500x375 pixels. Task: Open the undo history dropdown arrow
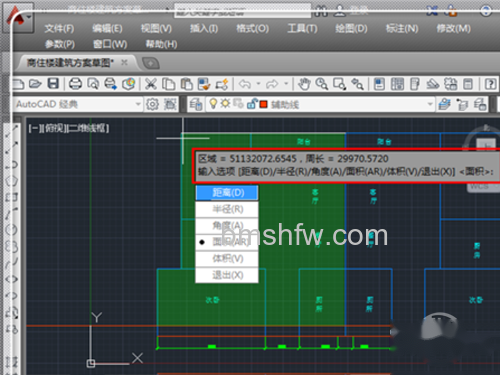258,83
